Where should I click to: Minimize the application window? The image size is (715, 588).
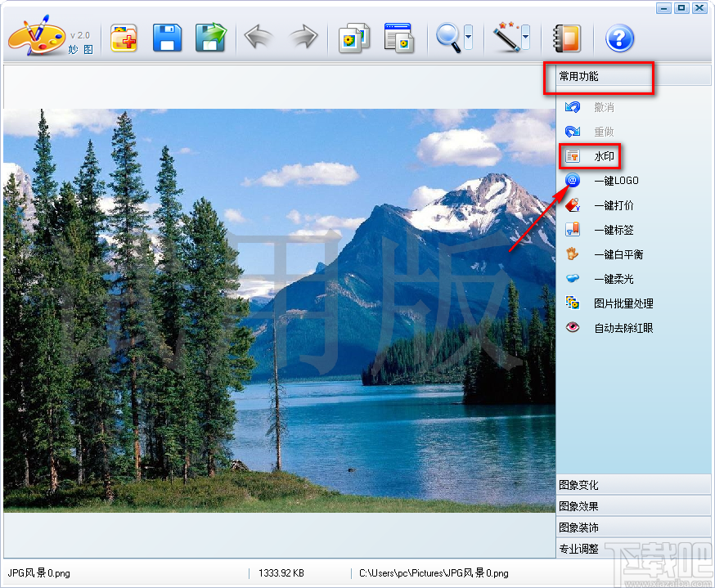(x=663, y=8)
